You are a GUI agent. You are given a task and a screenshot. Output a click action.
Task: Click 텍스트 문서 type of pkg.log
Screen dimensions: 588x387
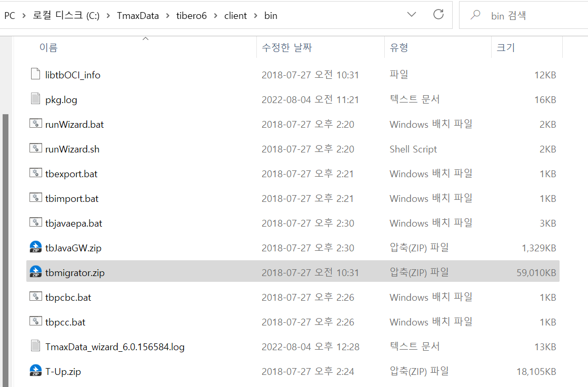tap(414, 99)
